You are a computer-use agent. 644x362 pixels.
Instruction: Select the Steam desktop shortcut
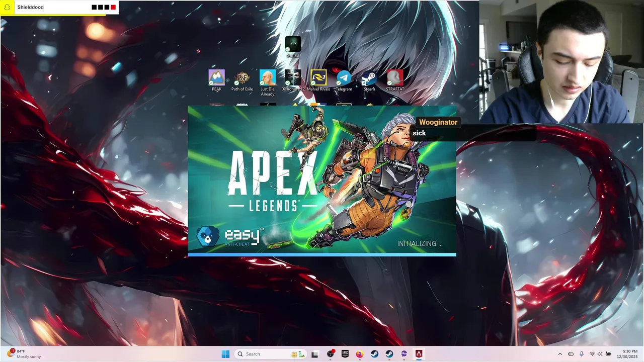pos(369,80)
